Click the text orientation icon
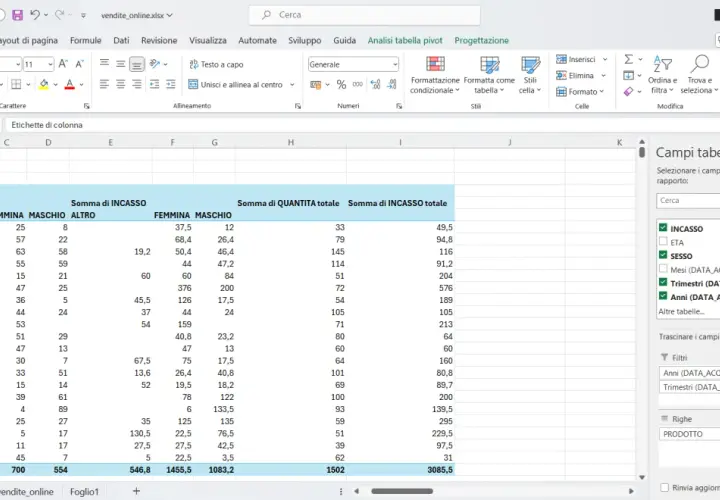Viewport: 720px width, 500px height. (155, 63)
